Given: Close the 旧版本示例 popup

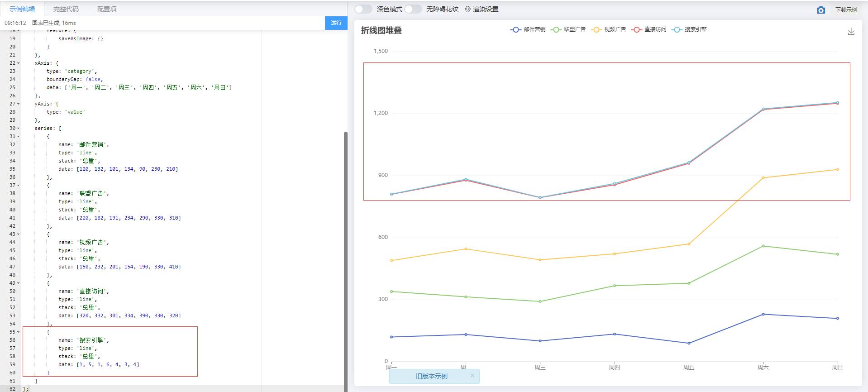Looking at the screenshot, I should coord(472,375).
